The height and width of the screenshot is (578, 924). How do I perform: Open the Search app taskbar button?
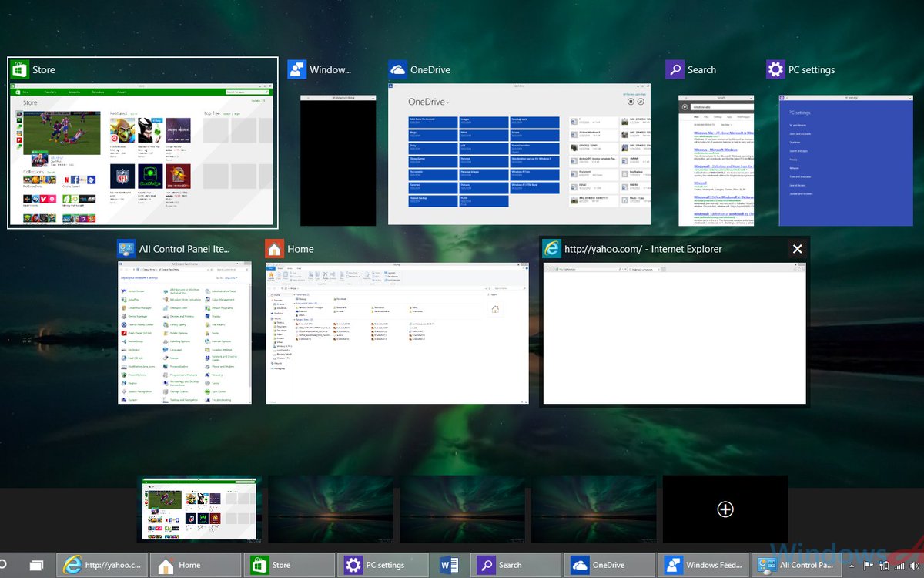coord(516,565)
